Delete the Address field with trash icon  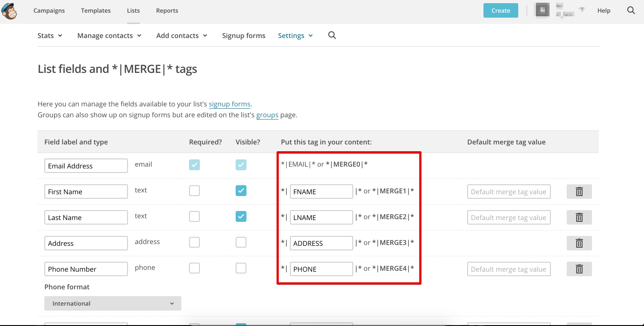pos(579,243)
